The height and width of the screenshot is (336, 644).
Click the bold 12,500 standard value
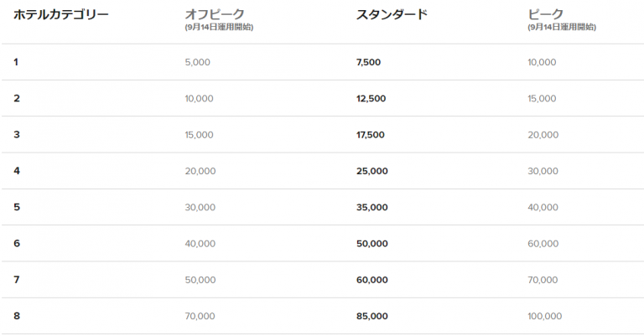pos(371,98)
